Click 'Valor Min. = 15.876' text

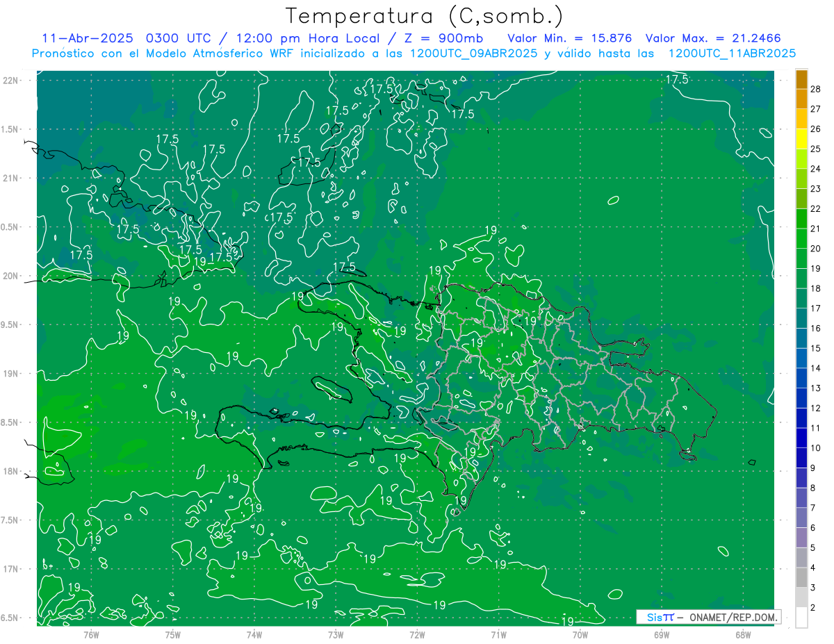coord(570,38)
